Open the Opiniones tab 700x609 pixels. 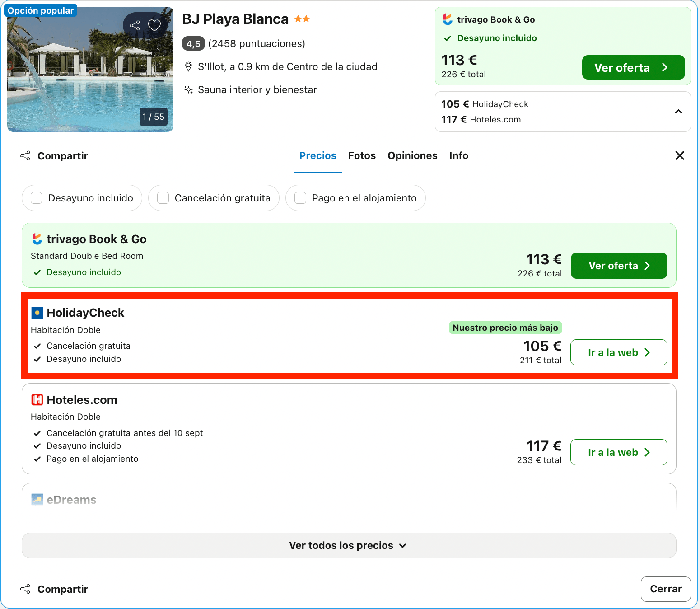point(412,155)
